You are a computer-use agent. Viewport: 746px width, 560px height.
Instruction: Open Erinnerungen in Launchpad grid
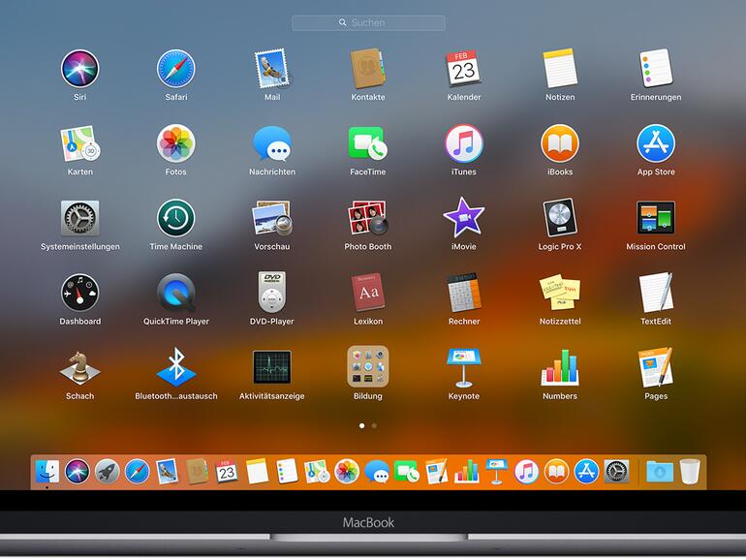[x=656, y=69]
